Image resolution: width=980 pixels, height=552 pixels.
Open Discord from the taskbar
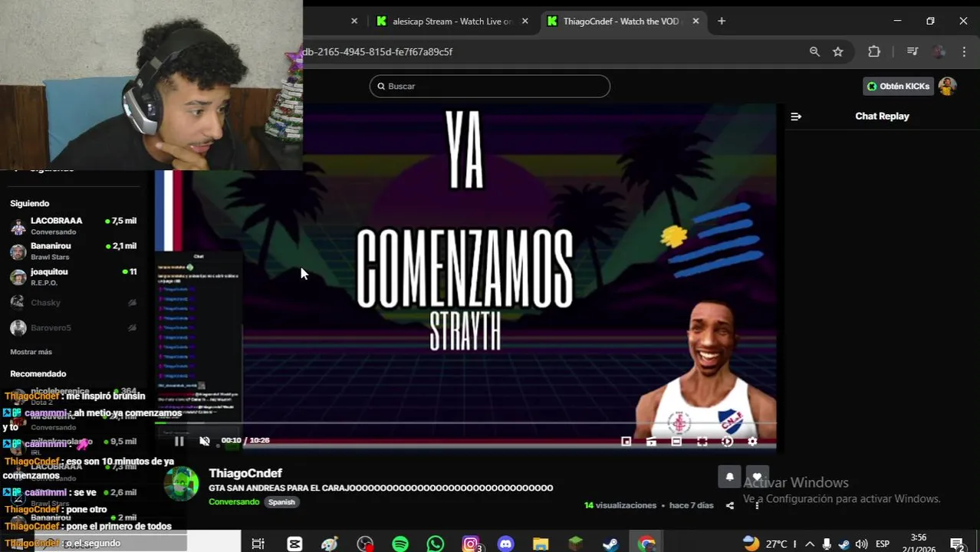click(506, 544)
